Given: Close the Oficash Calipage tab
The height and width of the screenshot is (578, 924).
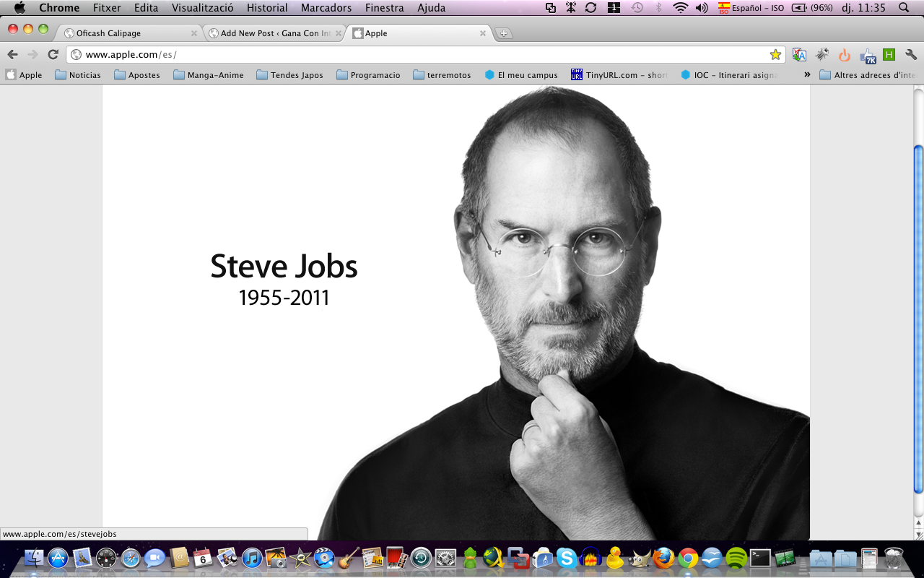Looking at the screenshot, I should coord(194,33).
